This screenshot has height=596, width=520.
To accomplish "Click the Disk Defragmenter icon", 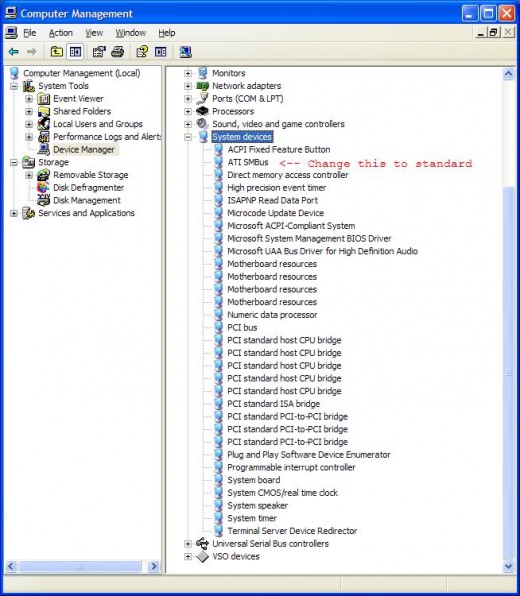I will (x=43, y=187).
